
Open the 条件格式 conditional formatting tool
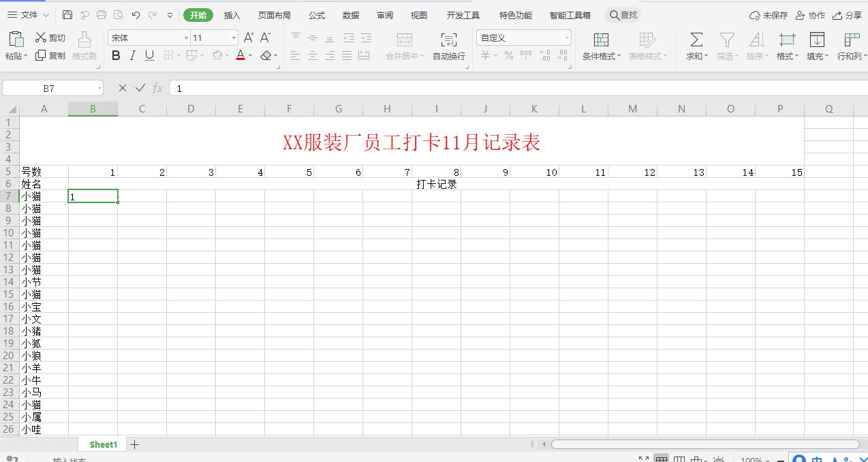[599, 46]
